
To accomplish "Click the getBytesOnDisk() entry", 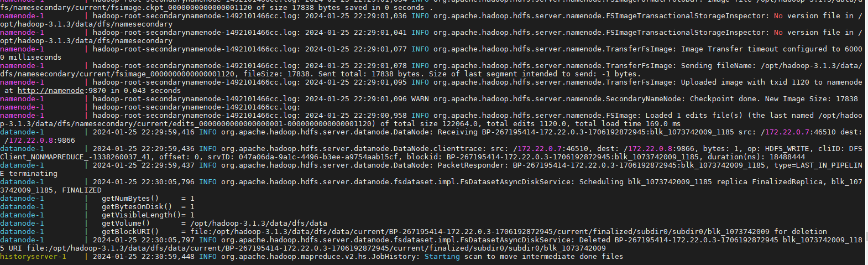I will [x=137, y=207].
